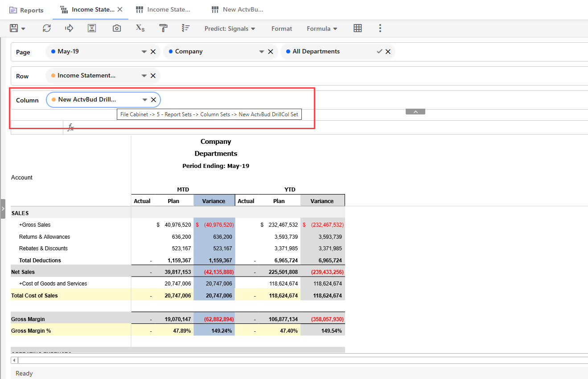The width and height of the screenshot is (588, 379).
Task: Select the YTD Variance column header
Action: coord(322,201)
